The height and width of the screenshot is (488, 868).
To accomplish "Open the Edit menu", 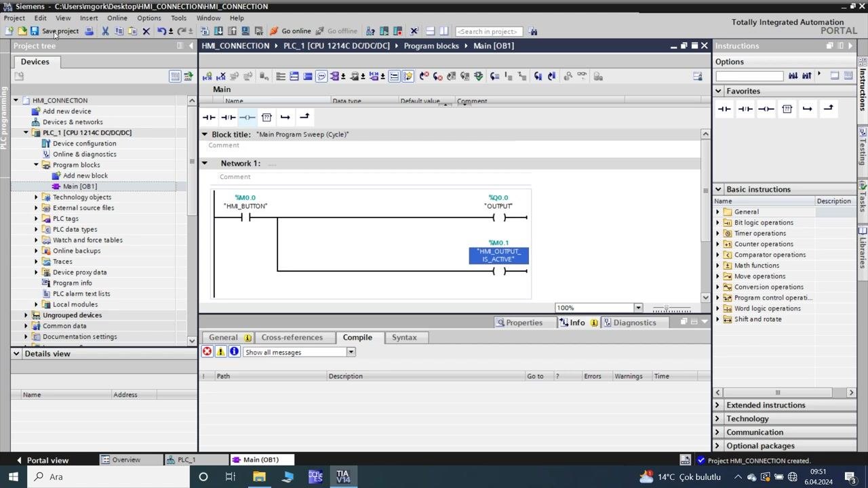I will pos(41,18).
